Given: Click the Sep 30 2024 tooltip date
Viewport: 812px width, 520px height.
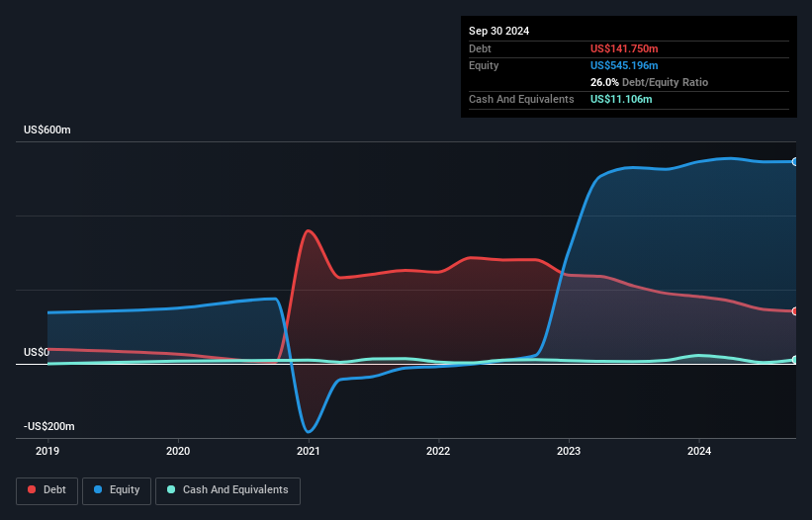Looking at the screenshot, I should click(499, 31).
